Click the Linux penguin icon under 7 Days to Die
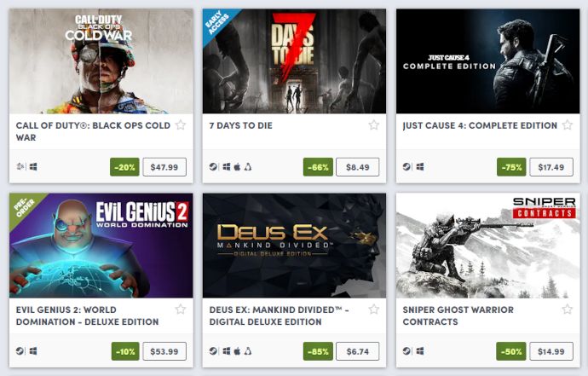Viewport: 588px width, 376px height. (248, 166)
